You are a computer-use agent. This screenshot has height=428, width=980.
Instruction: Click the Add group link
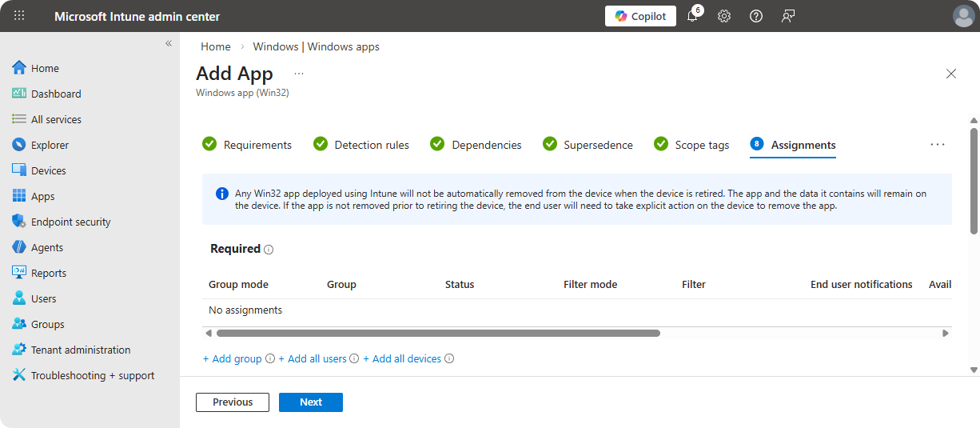pos(233,359)
